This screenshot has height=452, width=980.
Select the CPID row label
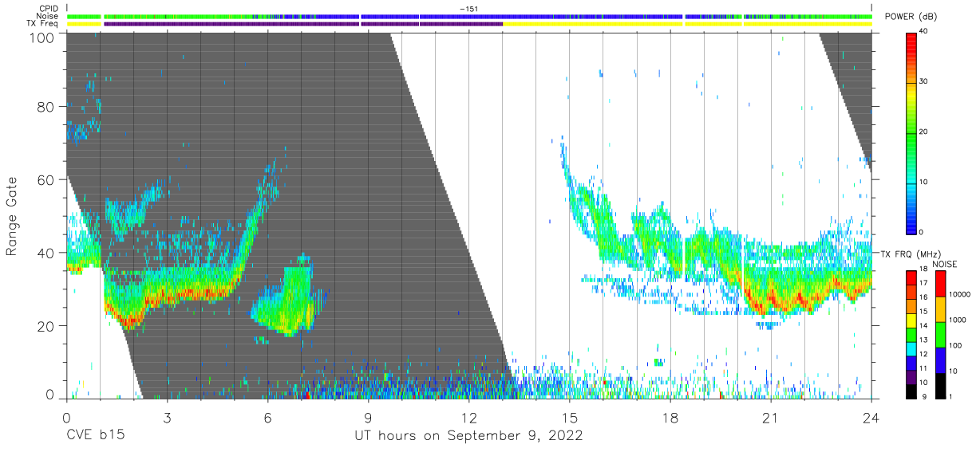[50, 8]
